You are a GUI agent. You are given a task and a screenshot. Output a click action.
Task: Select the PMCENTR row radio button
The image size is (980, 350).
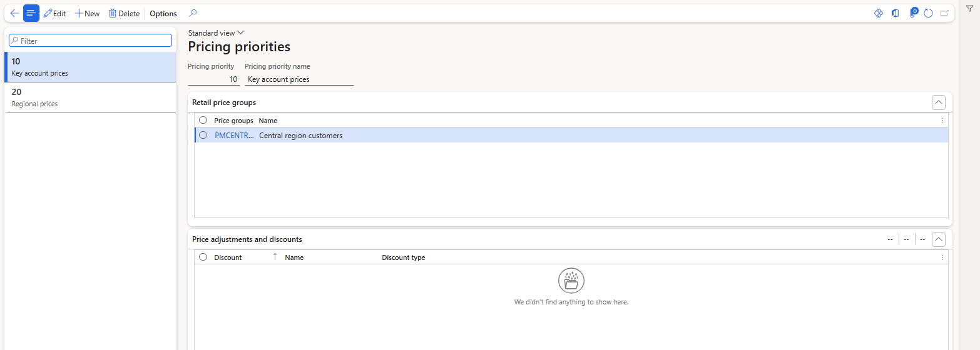(x=203, y=135)
